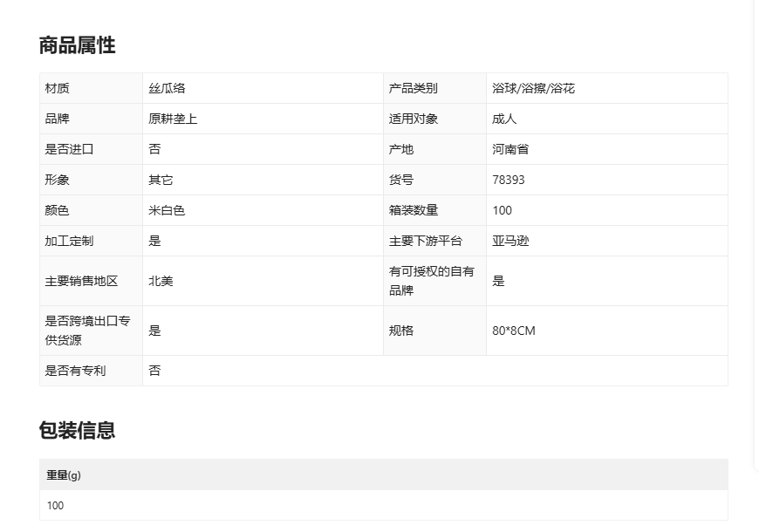Click the 北美 sales region value
This screenshot has height=532, width=759.
click(x=161, y=281)
